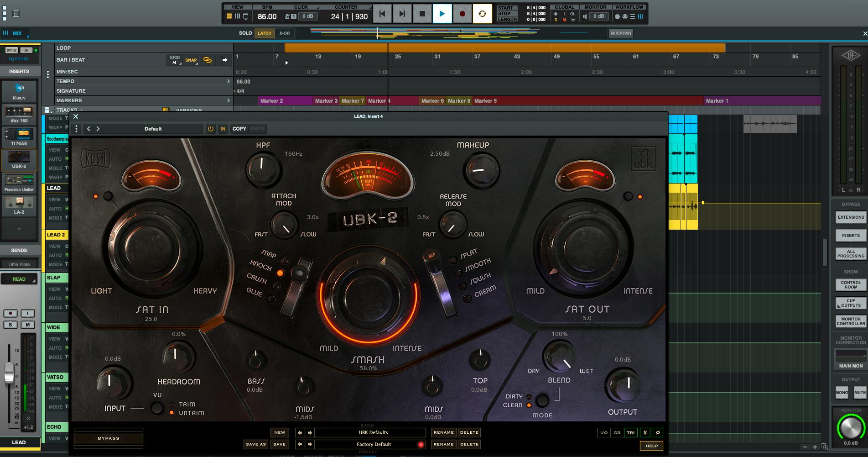This screenshot has width=868, height=457.
Task: Close the UBK-2 plugin window
Action: [x=76, y=116]
